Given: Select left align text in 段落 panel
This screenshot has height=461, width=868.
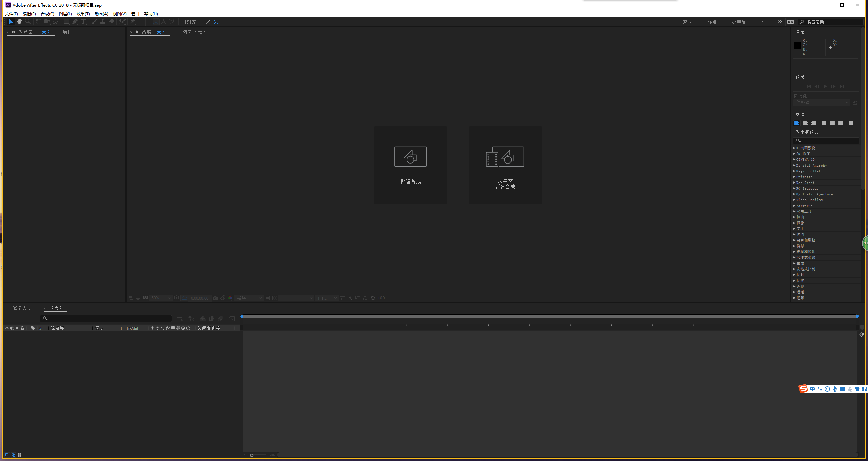Looking at the screenshot, I should (797, 123).
